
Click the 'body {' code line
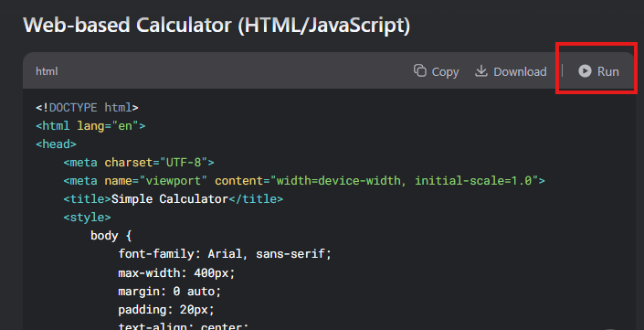pyautogui.click(x=111, y=236)
